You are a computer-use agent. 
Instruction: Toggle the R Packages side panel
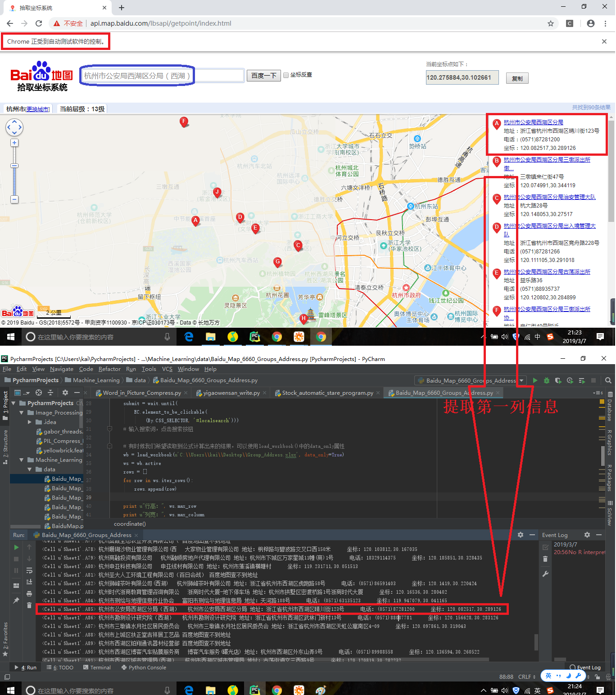[609, 478]
